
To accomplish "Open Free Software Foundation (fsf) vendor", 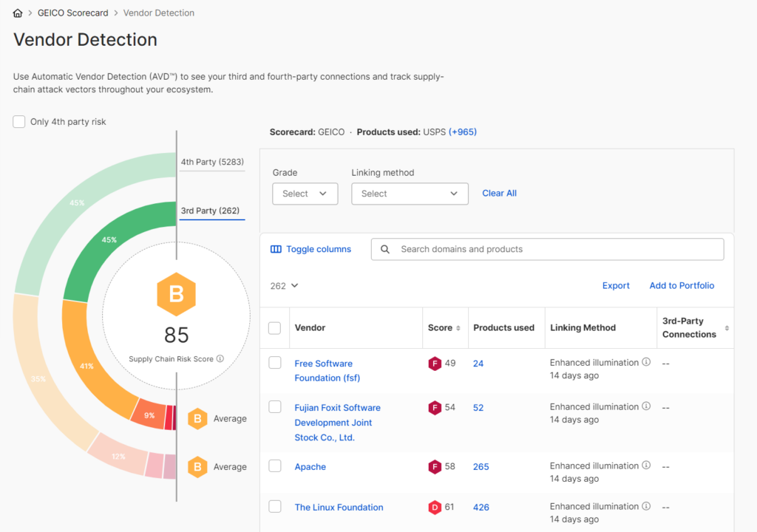I will pos(327,371).
